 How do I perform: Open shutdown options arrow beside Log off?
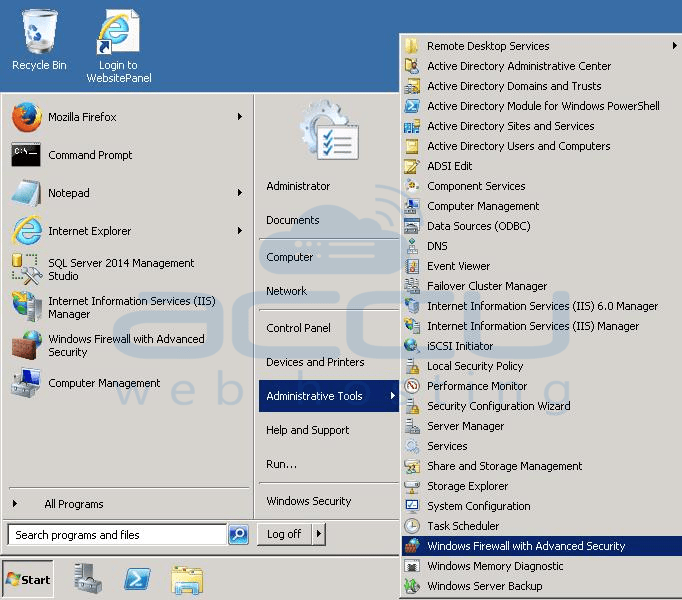pyautogui.click(x=319, y=533)
